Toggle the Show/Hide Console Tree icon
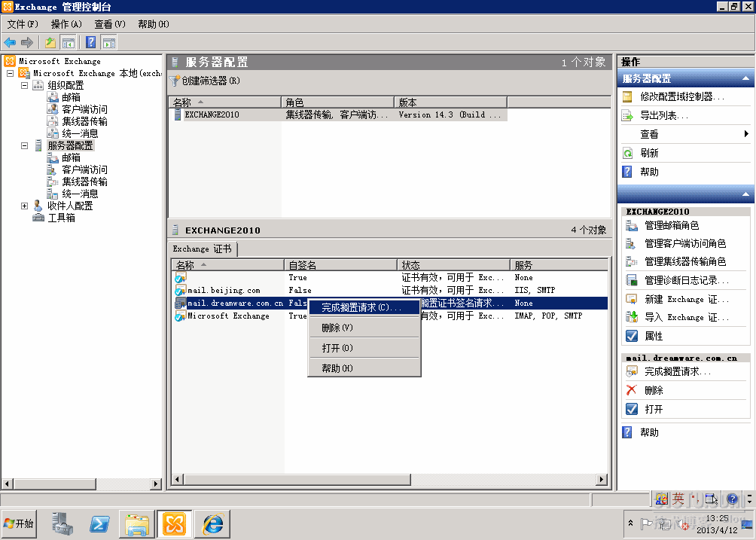The image size is (756, 540). (x=69, y=42)
